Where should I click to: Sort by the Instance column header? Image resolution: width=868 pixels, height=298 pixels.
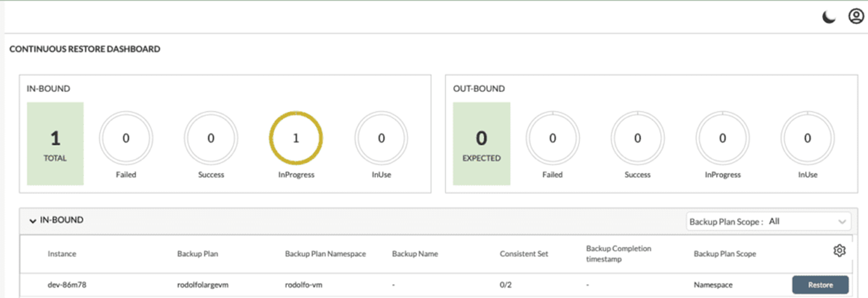coord(62,254)
